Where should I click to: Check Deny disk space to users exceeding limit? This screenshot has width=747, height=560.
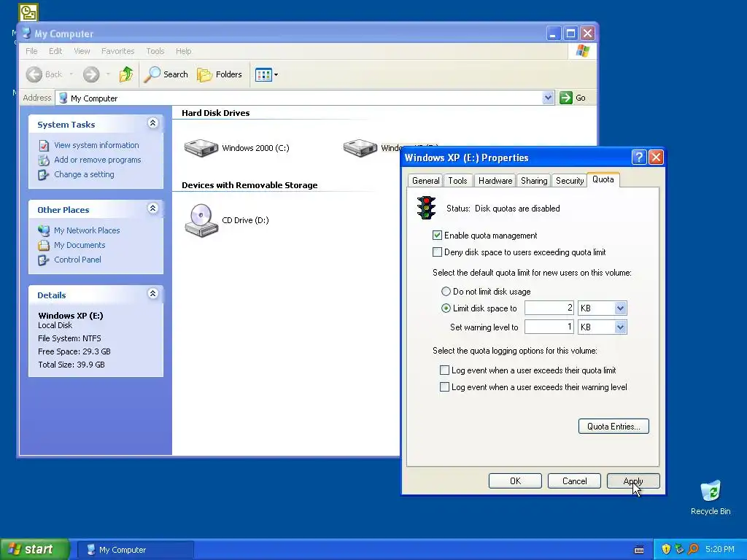click(x=437, y=252)
